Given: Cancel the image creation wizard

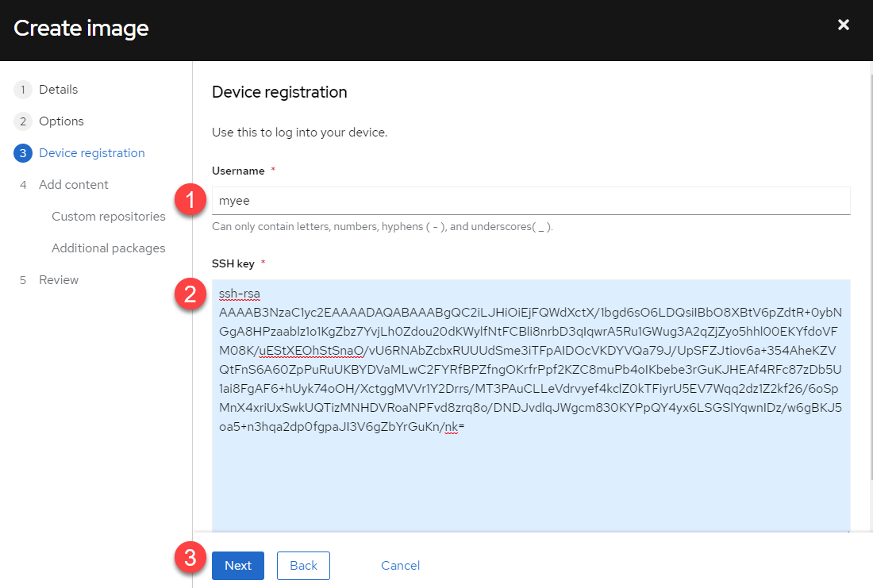Looking at the screenshot, I should pos(400,566).
